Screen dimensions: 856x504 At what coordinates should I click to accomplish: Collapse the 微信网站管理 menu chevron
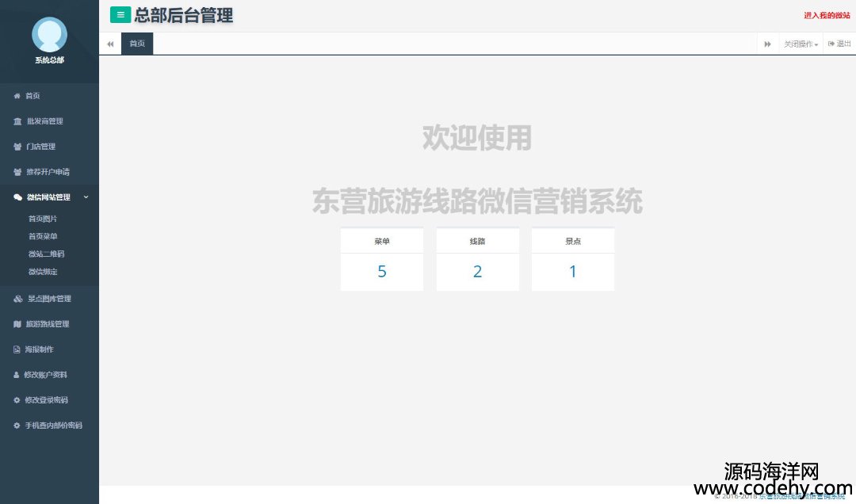pyautogui.click(x=86, y=197)
